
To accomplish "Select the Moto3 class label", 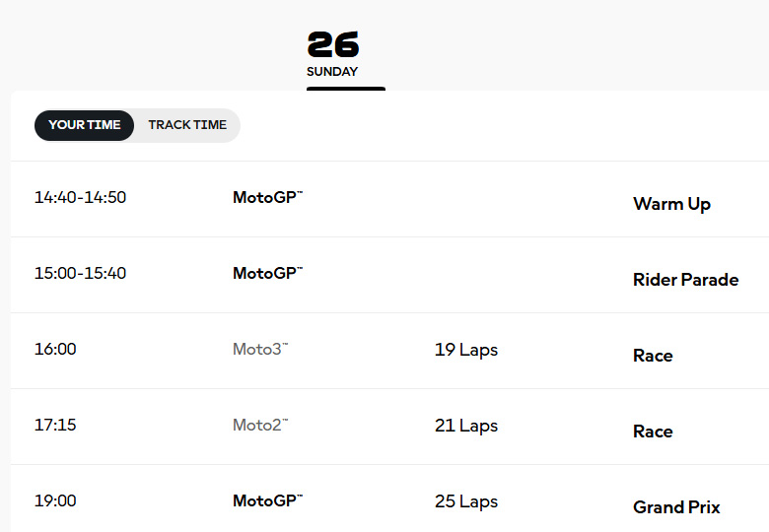I will point(260,349).
